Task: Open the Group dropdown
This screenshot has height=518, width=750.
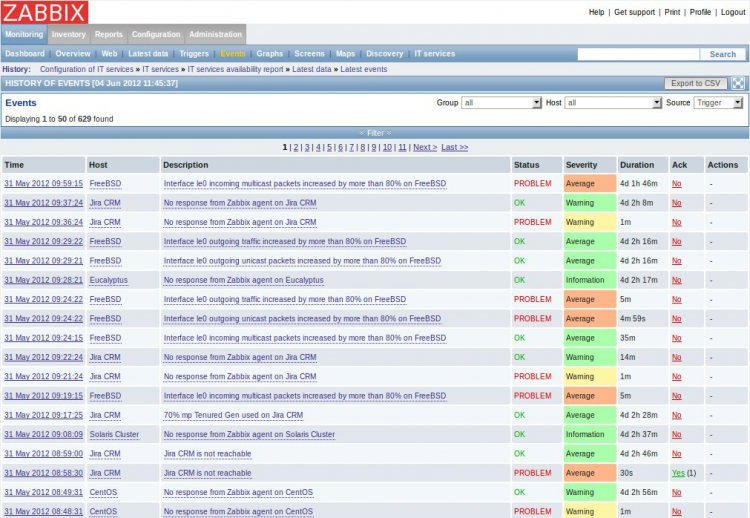Action: 501,103
